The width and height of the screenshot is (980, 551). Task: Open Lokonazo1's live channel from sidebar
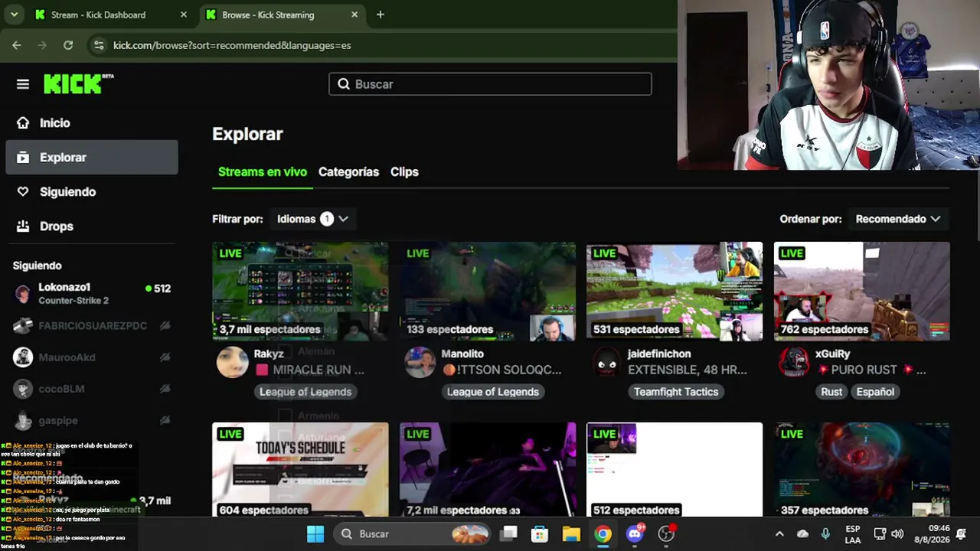pos(92,294)
